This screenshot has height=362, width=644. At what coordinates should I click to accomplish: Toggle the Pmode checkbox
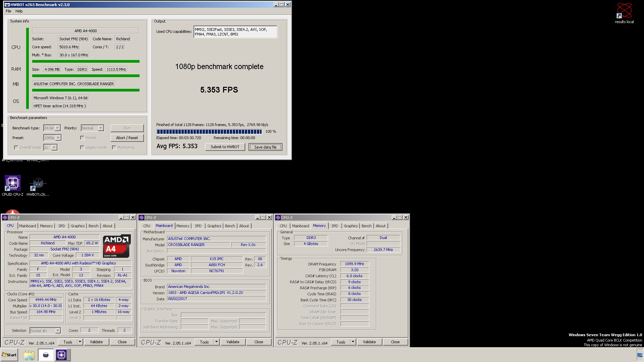coord(82,138)
